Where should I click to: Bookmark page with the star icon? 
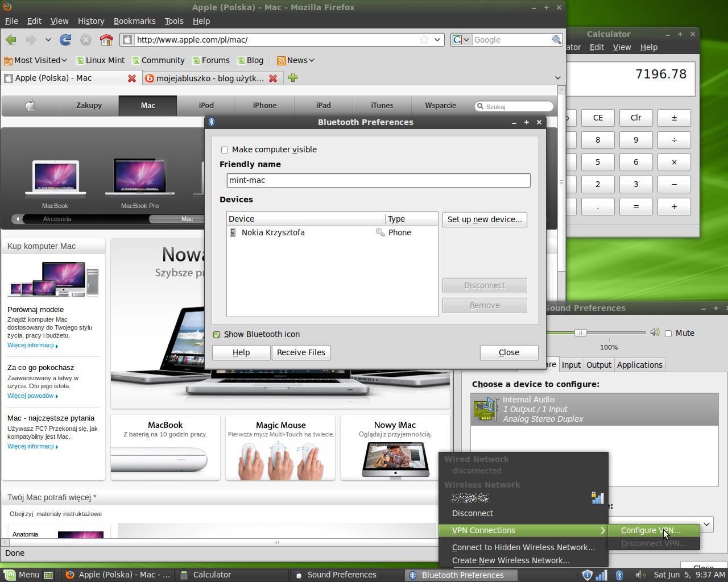(424, 40)
